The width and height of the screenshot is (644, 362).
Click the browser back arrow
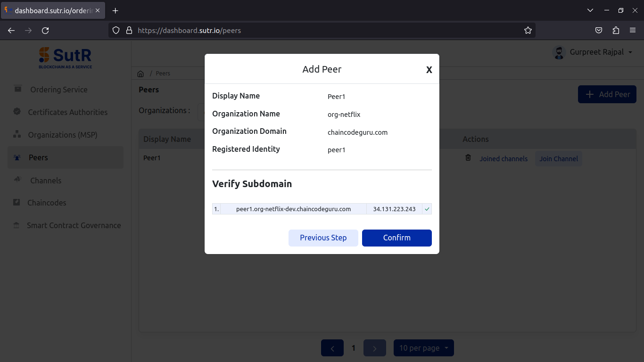coord(11,31)
